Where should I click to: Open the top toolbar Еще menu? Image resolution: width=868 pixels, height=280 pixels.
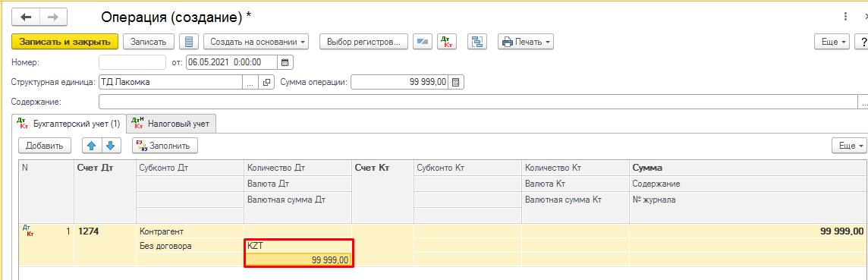point(832,42)
